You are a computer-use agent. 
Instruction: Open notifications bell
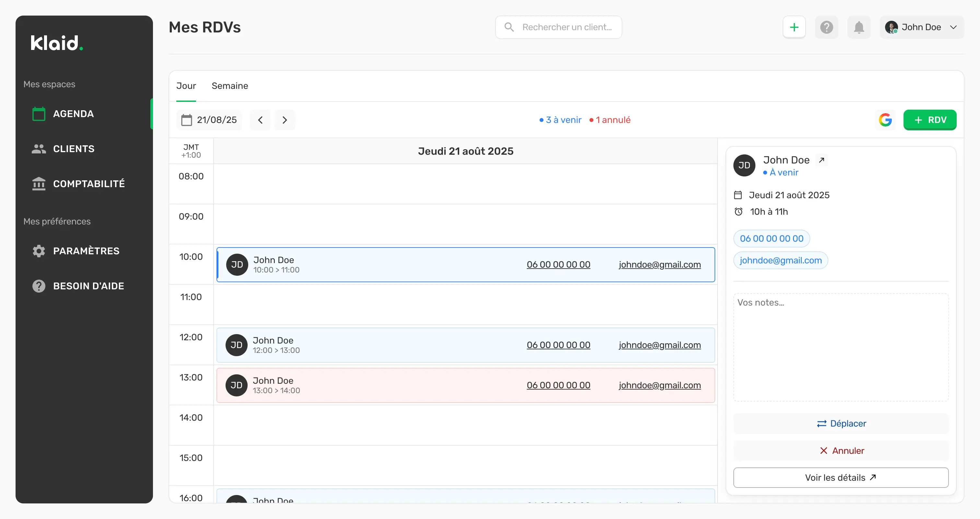click(859, 27)
